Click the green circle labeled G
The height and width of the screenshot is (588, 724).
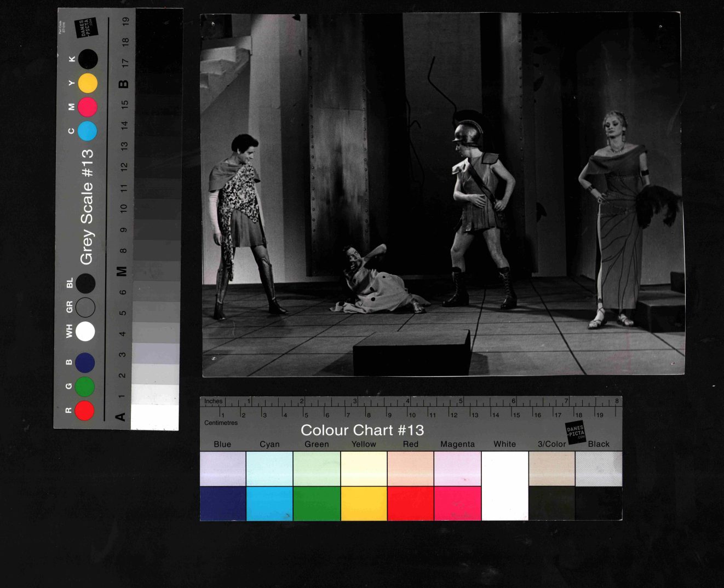(x=84, y=387)
